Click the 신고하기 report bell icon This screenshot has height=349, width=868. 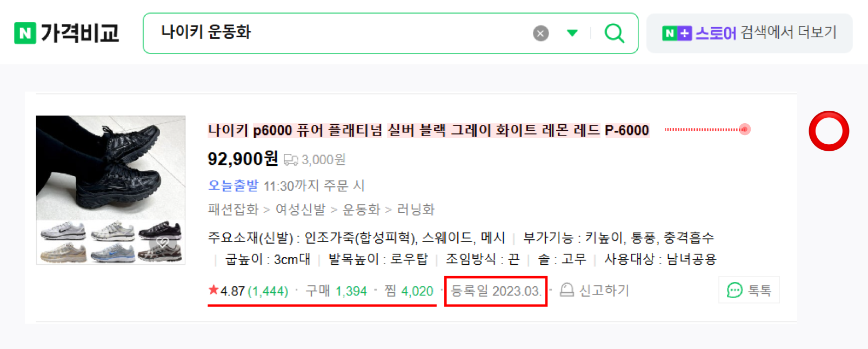[567, 290]
